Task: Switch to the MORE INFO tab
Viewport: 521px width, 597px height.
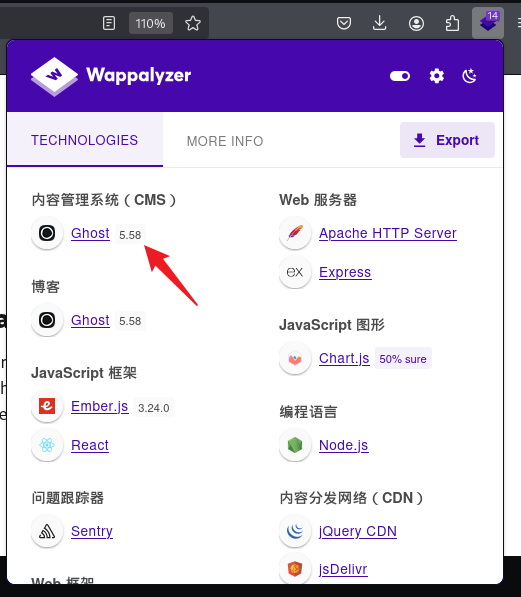Action: click(225, 141)
